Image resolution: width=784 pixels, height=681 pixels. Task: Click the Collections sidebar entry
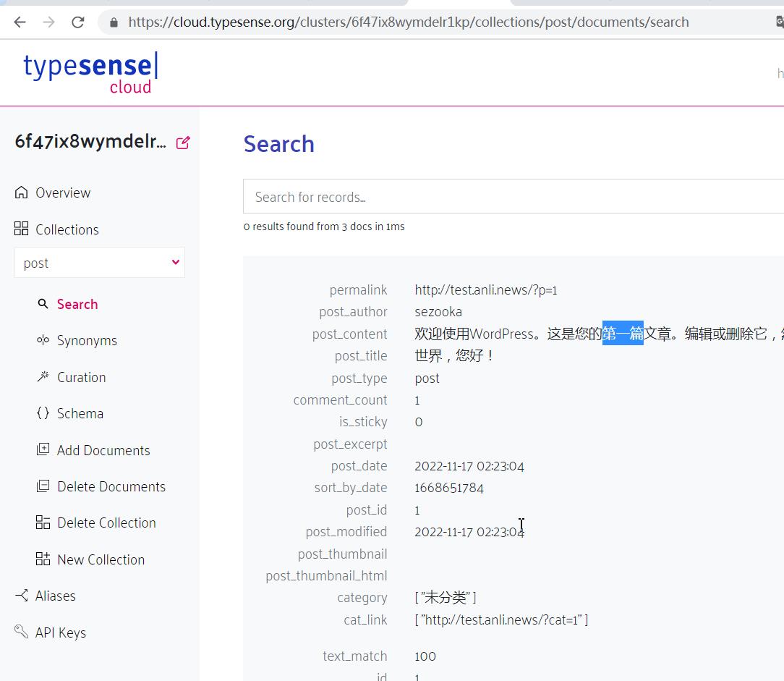pyautogui.click(x=67, y=229)
